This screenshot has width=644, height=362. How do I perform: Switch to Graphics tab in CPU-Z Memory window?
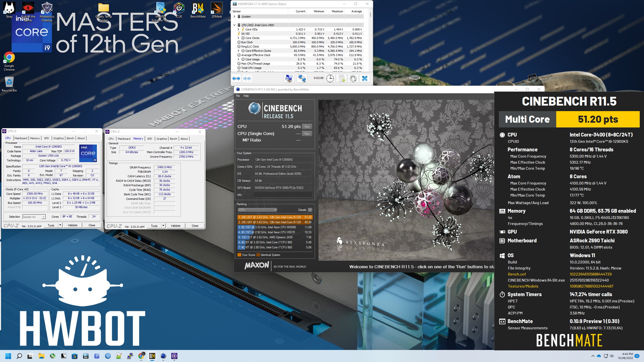point(162,139)
